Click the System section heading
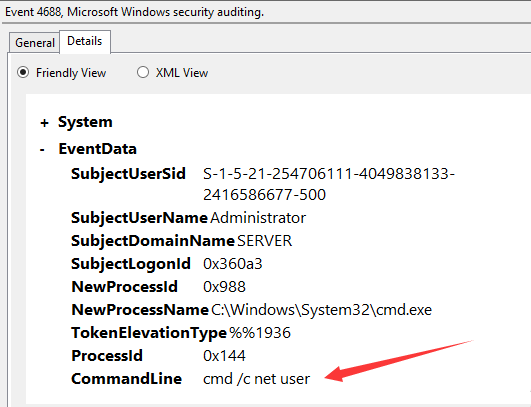Screen dimensions: 531x407 tap(85, 122)
